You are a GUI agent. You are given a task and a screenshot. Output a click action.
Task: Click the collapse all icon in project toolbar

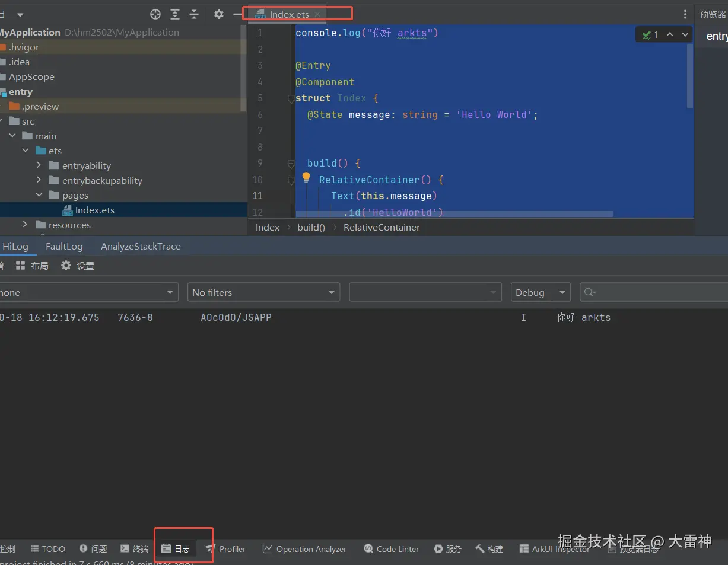tap(194, 14)
